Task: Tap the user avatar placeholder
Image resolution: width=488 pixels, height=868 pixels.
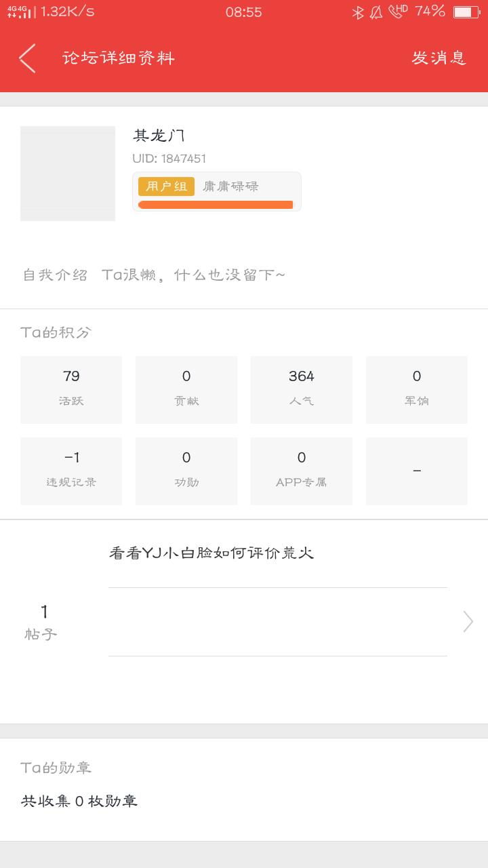Action: pos(68,174)
